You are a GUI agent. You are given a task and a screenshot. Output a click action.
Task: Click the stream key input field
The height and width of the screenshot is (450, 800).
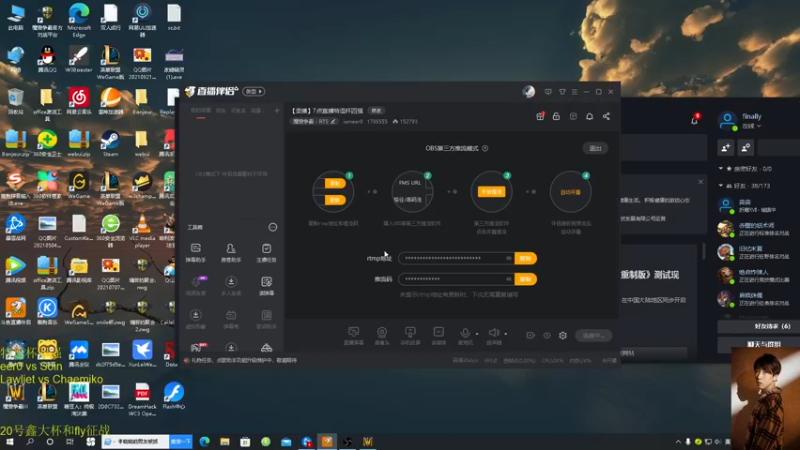point(456,279)
